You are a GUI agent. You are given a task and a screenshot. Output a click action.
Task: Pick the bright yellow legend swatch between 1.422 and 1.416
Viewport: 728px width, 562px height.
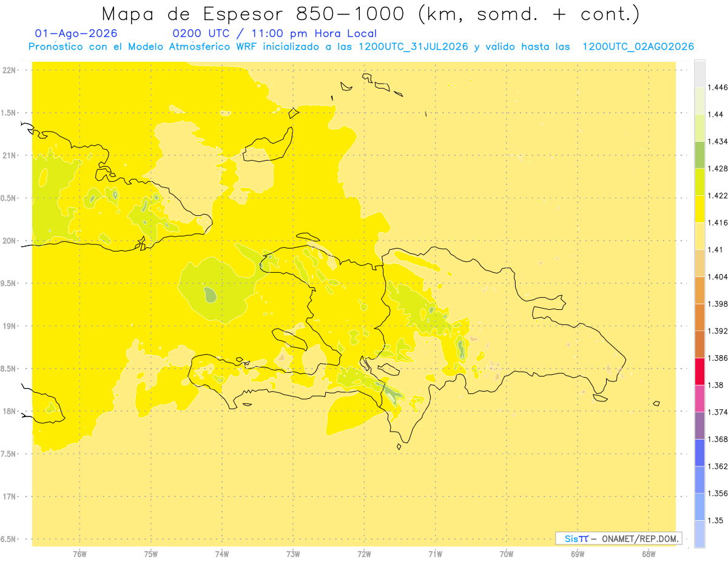699,209
